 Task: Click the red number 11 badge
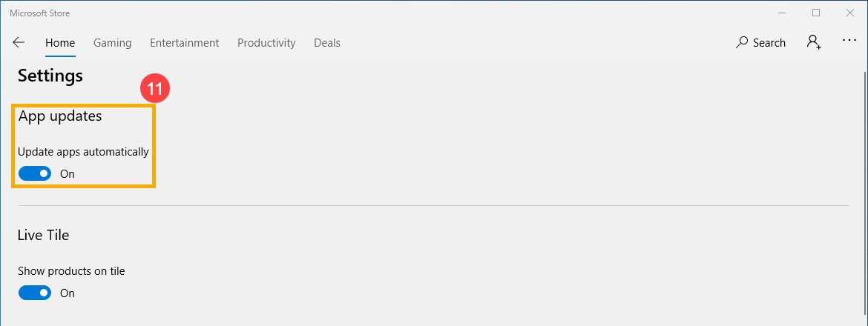[x=155, y=90]
